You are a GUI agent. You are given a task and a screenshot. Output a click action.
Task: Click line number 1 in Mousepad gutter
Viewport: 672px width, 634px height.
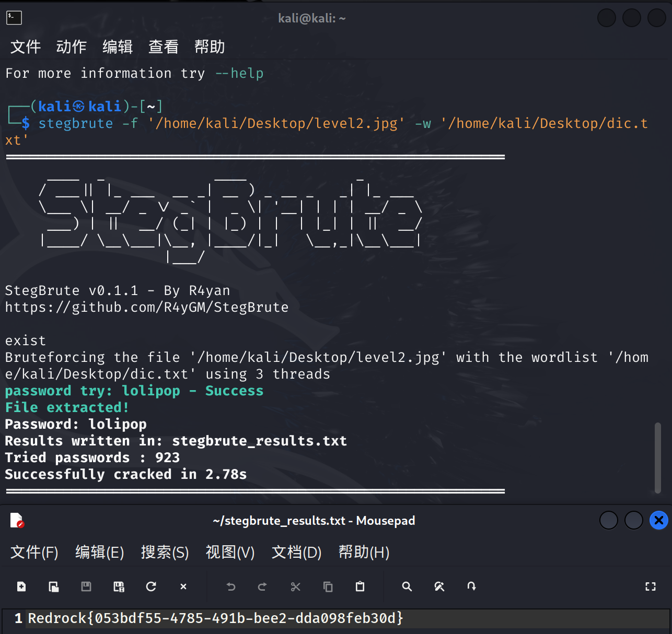pyautogui.click(x=18, y=619)
